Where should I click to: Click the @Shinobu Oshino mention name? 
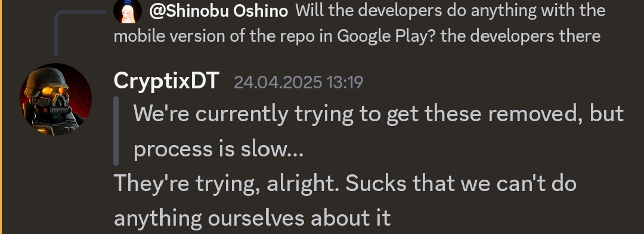click(x=218, y=11)
